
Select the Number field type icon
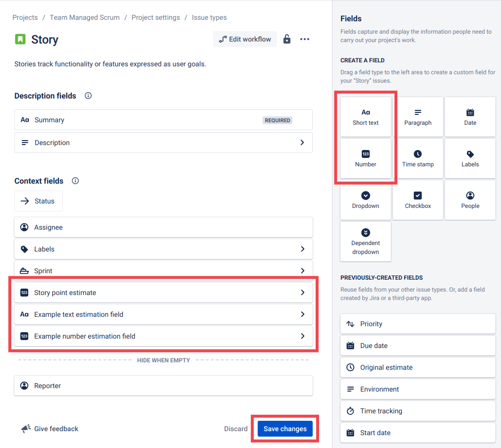(365, 158)
